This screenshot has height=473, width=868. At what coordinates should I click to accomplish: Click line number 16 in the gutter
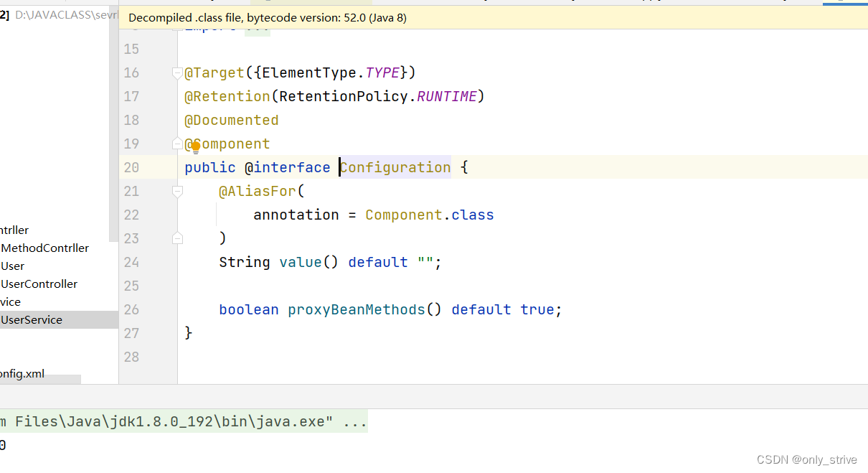tap(131, 72)
